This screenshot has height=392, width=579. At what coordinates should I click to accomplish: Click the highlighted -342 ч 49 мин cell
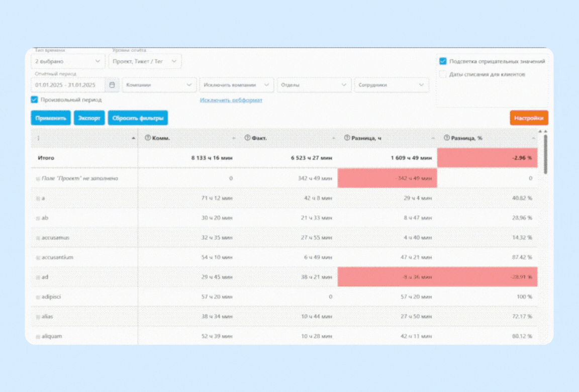point(388,178)
